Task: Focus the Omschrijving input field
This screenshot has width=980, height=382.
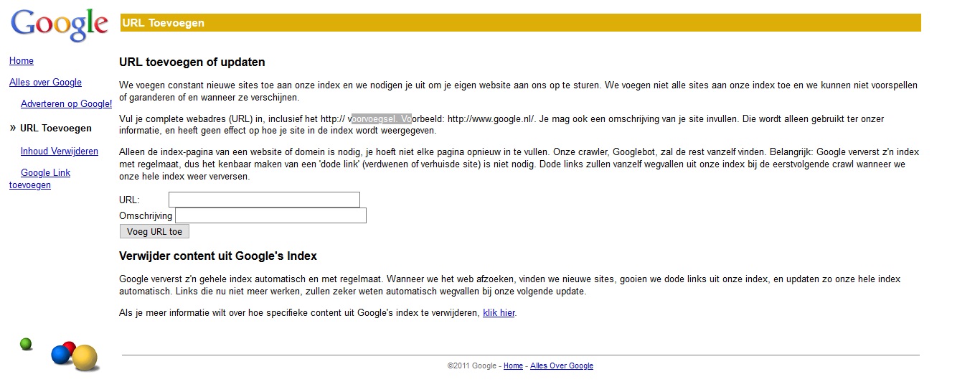Action: [270, 215]
